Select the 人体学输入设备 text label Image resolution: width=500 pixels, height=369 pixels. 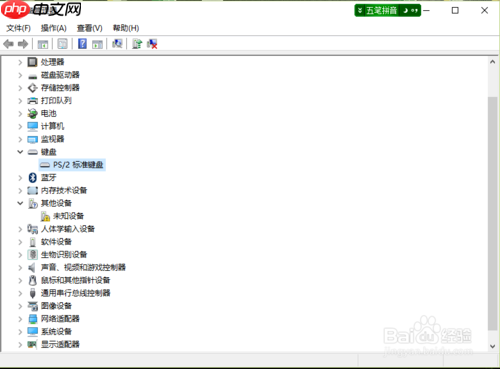pos(68,229)
